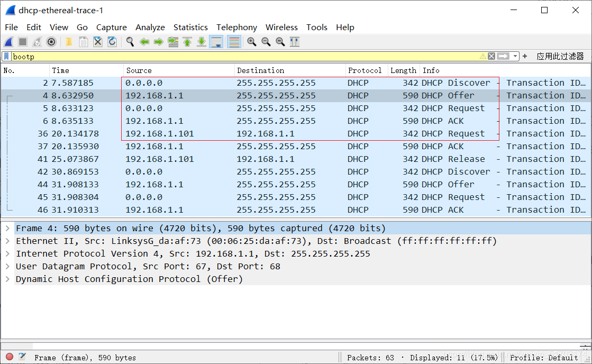Go back with green left arrow
592x364 pixels.
pos(144,42)
